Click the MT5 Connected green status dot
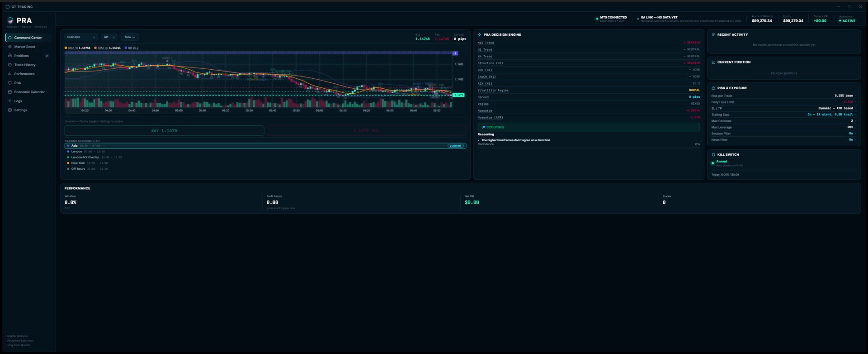The height and width of the screenshot is (354, 868). tap(597, 19)
